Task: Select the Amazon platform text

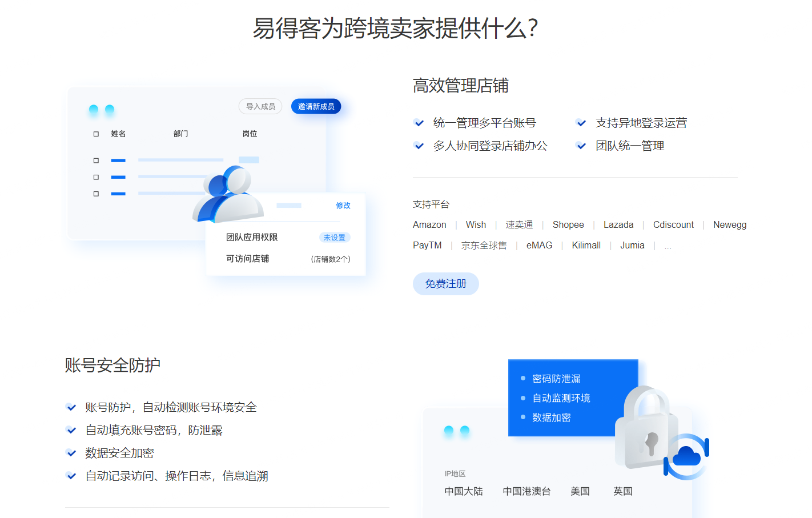Action: tap(429, 225)
